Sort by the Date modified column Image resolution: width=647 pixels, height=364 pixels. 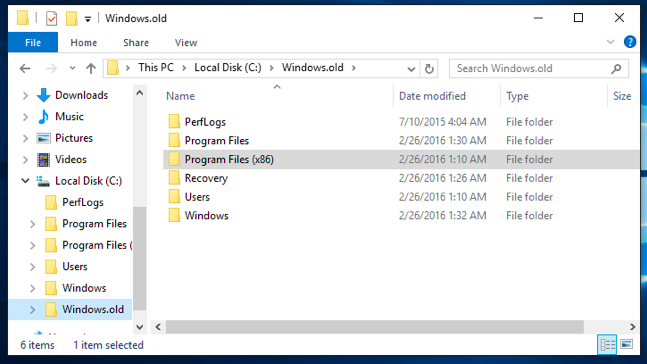[x=432, y=96]
